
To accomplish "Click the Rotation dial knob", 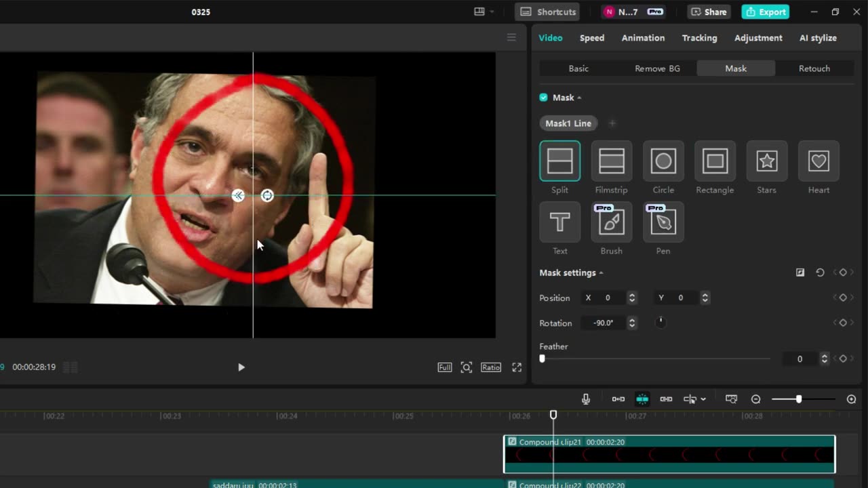I will tap(660, 323).
